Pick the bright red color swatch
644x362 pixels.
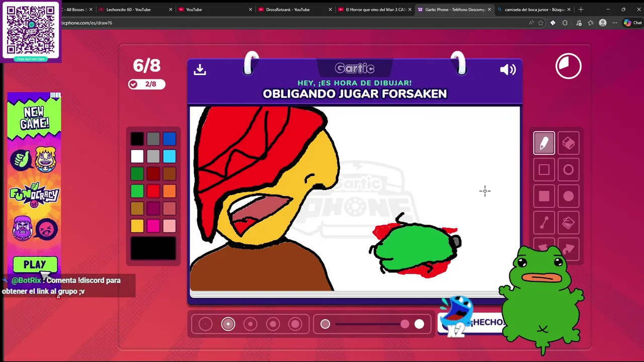pos(153,191)
